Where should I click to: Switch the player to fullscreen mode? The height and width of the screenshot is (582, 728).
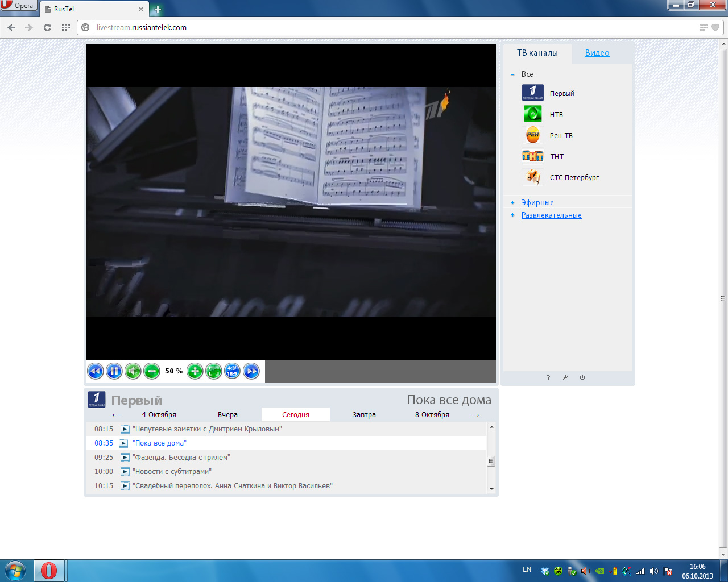tap(214, 371)
